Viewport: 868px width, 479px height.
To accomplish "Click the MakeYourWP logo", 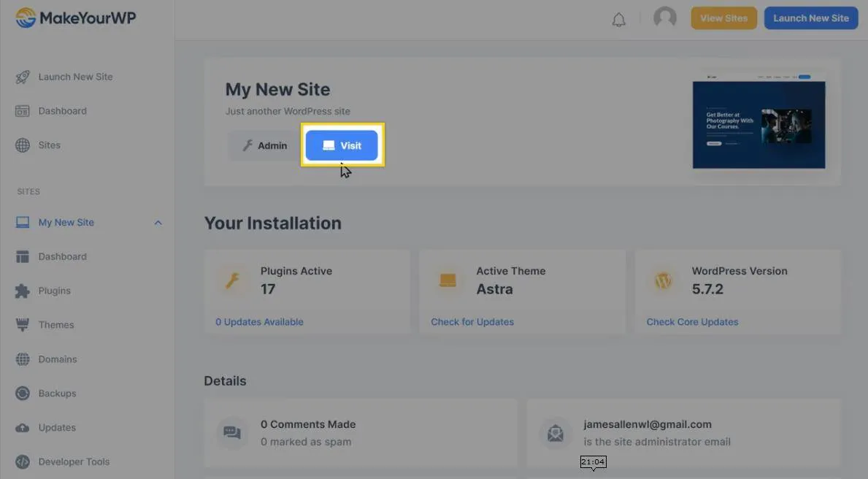I will click(75, 18).
